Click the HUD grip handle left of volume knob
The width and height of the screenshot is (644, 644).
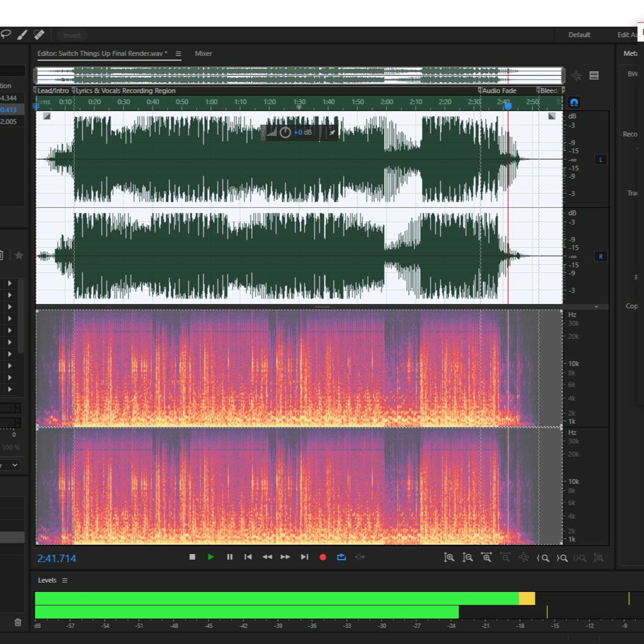click(263, 133)
